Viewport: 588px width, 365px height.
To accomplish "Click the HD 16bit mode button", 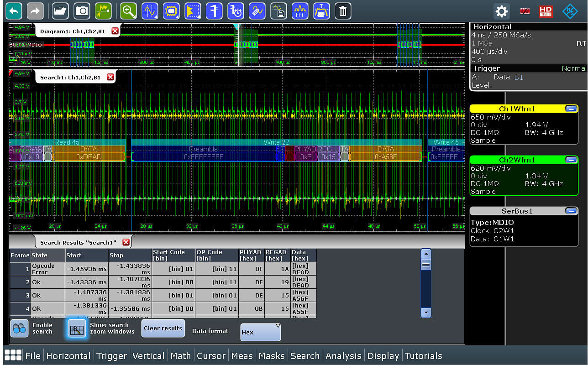I will point(546,11).
